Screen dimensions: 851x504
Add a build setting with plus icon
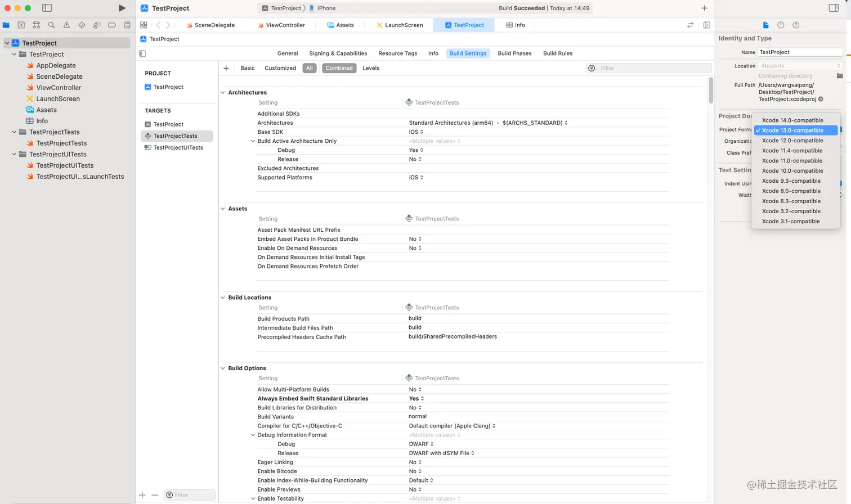226,68
